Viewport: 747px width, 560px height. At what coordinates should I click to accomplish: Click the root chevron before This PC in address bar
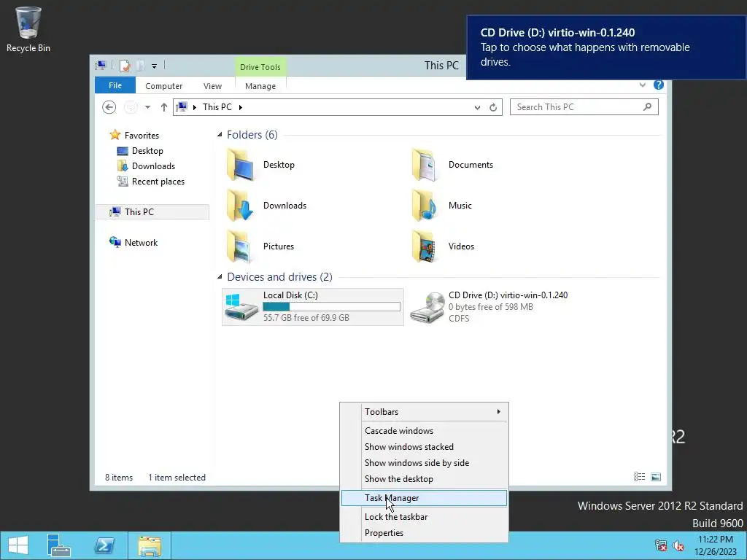pyautogui.click(x=194, y=107)
